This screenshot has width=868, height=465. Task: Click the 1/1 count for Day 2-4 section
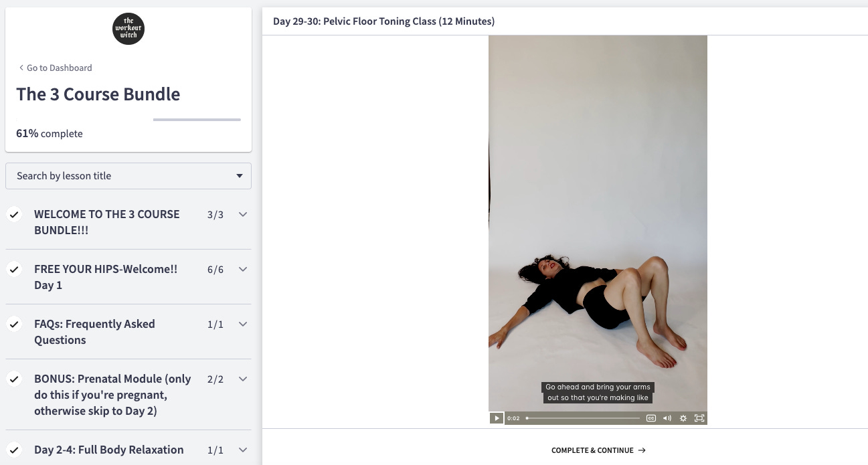215,450
